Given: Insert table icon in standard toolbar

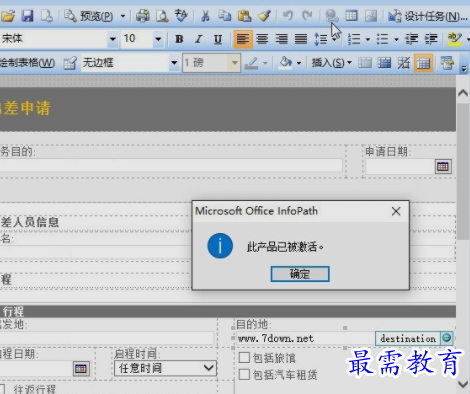Looking at the screenshot, I should pos(351,16).
